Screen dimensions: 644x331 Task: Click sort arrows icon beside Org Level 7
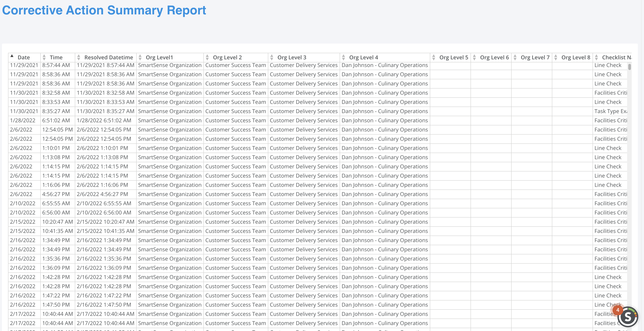[515, 58]
